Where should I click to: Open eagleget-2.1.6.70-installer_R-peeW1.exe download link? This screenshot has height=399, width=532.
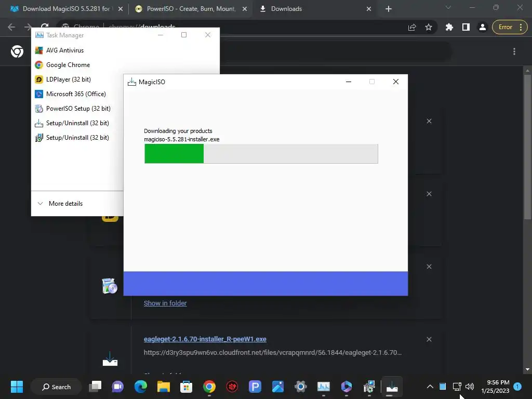205,339
